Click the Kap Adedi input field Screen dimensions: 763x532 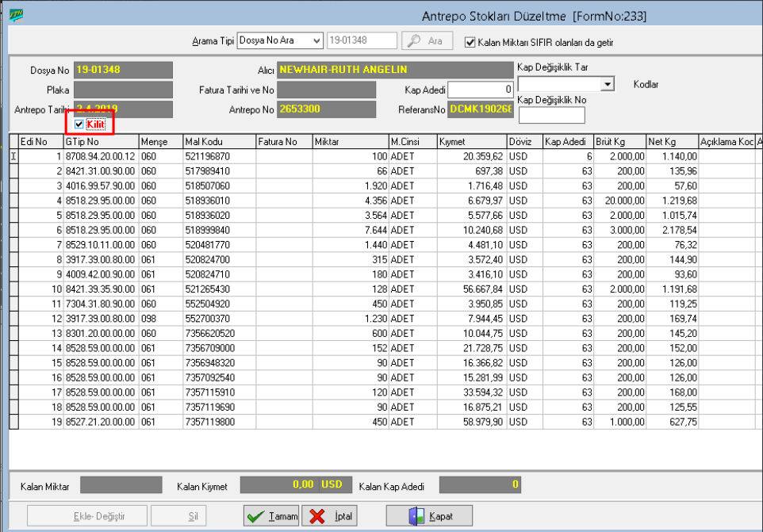point(480,90)
